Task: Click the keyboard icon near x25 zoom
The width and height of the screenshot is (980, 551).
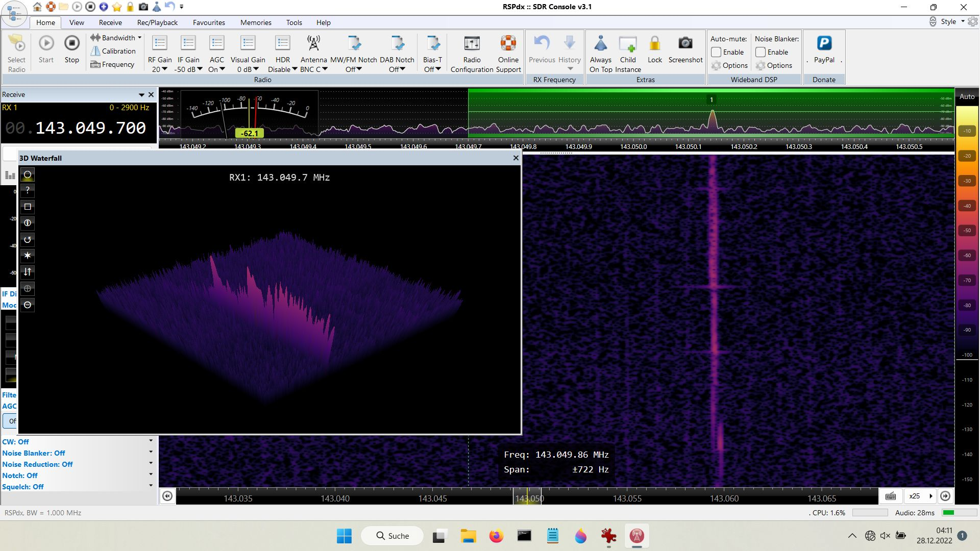Action: tap(891, 496)
